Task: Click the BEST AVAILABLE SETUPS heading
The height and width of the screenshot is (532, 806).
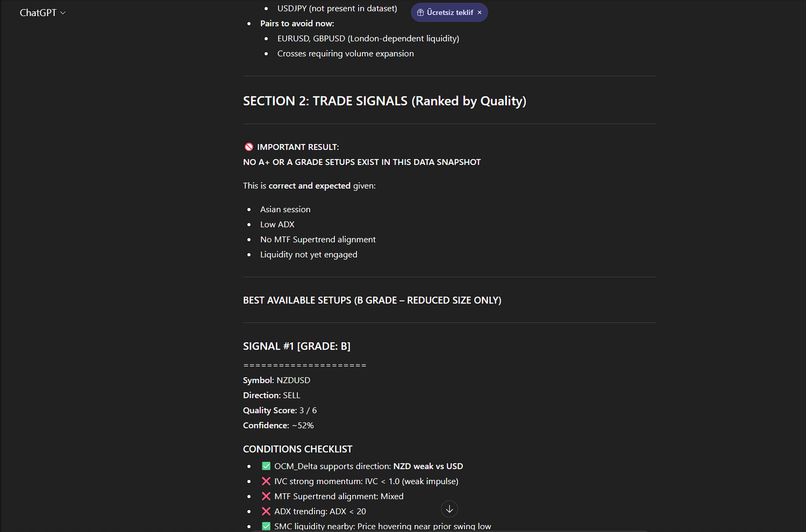Action: 372,300
